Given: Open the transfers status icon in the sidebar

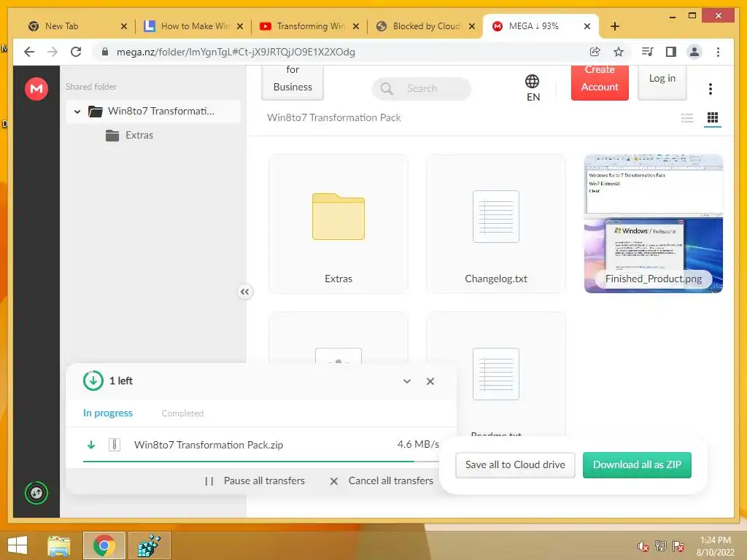Looking at the screenshot, I should click(36, 493).
